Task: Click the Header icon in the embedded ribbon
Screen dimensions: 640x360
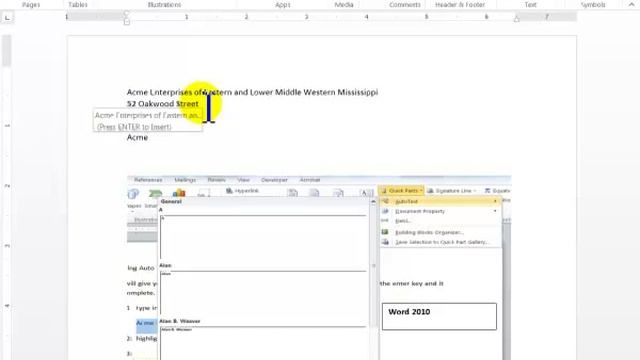Action: [x=293, y=192]
